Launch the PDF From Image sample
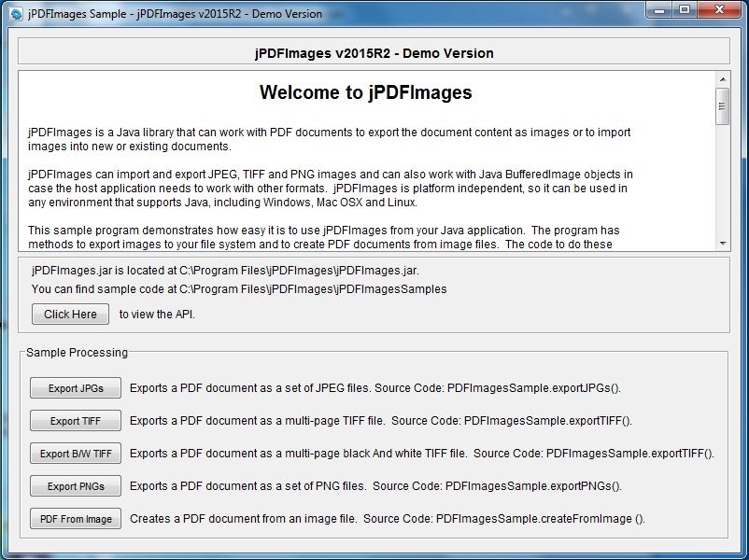 (76, 519)
